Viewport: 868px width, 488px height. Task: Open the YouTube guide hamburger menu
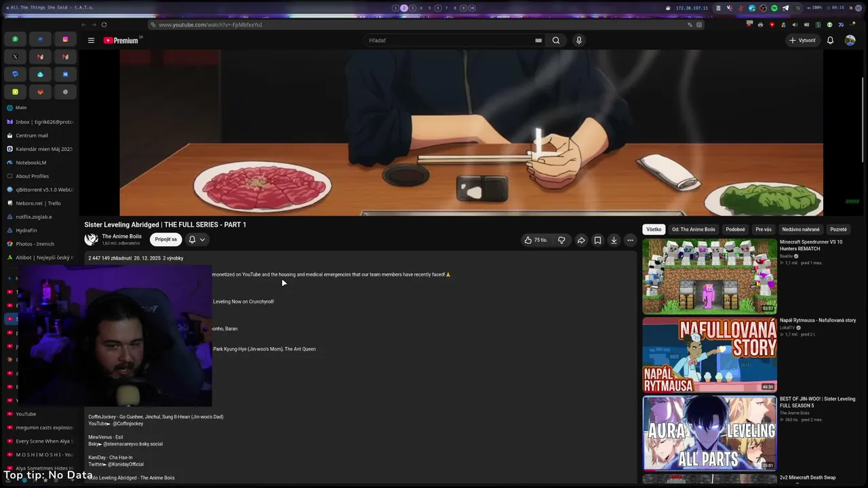pyautogui.click(x=91, y=41)
